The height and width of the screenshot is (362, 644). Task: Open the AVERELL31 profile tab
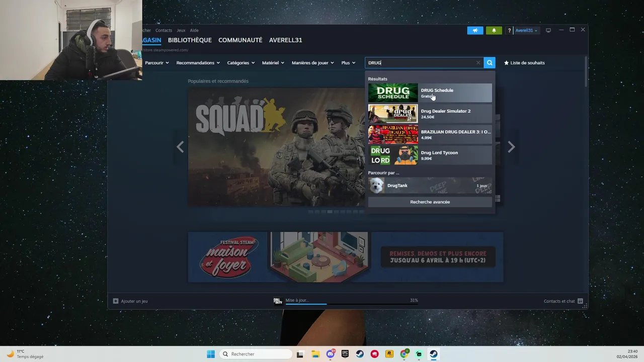(285, 40)
